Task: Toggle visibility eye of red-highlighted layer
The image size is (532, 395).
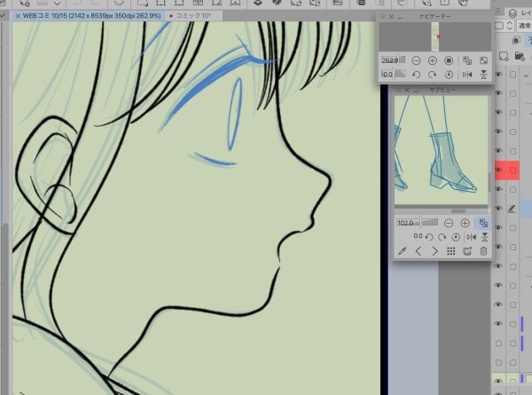Action: coord(498,170)
